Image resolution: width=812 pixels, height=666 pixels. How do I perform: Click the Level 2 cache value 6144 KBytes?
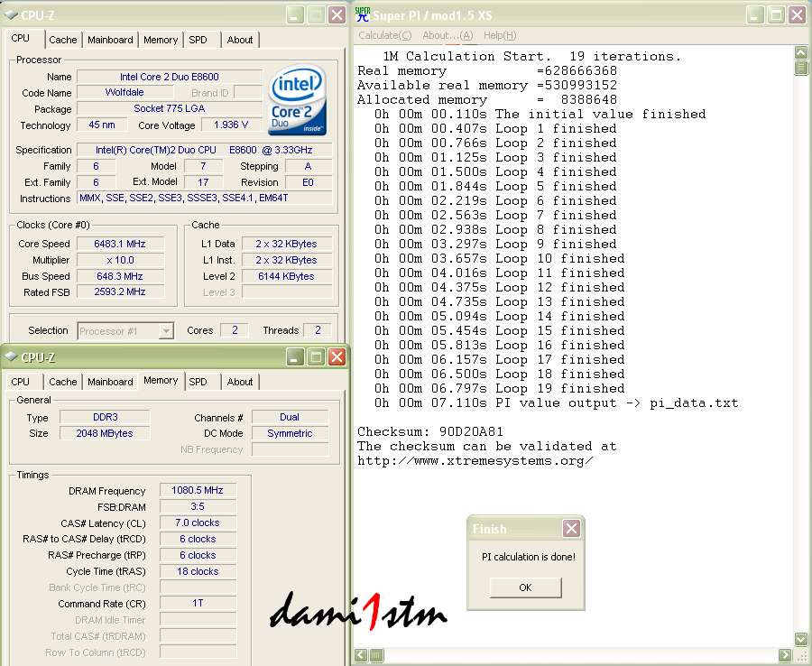[x=286, y=276]
